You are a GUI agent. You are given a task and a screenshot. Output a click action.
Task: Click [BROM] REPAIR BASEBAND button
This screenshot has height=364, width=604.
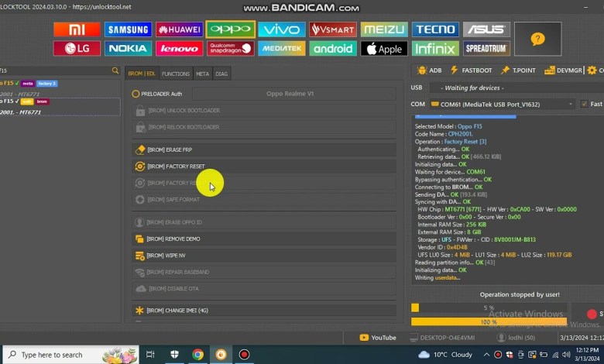[264, 272]
